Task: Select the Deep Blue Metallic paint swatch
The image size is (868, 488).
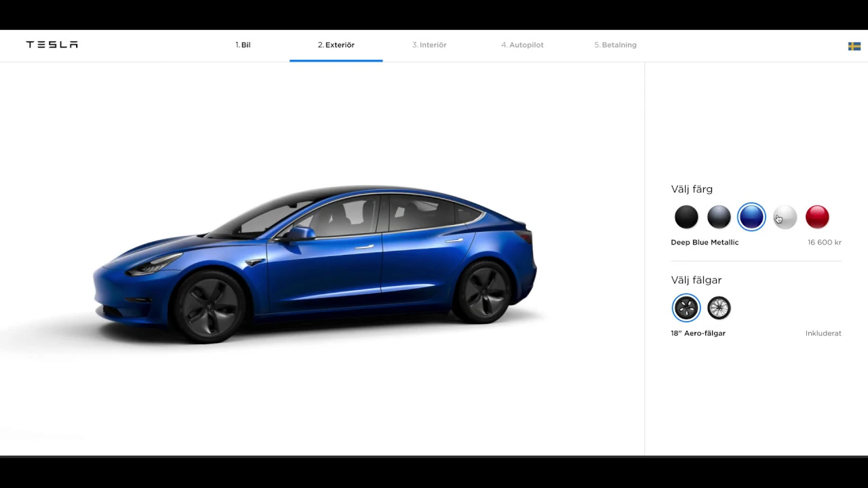Action: tap(751, 217)
